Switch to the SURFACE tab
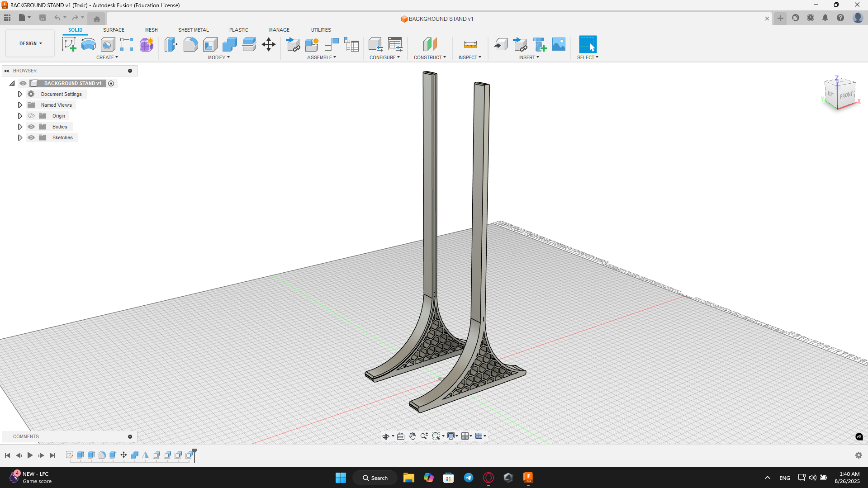Screen dimensions: 868x488 click(114, 30)
